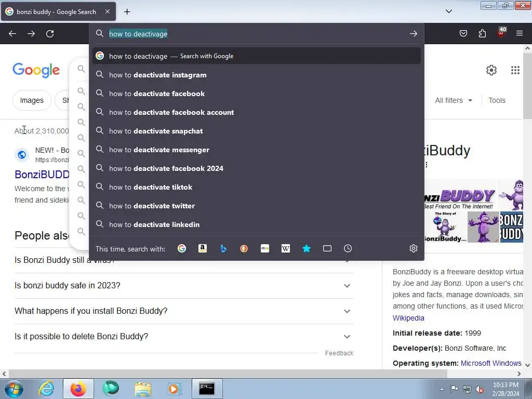Go back to the previous page
Image resolution: width=532 pixels, height=399 pixels.
(12, 34)
